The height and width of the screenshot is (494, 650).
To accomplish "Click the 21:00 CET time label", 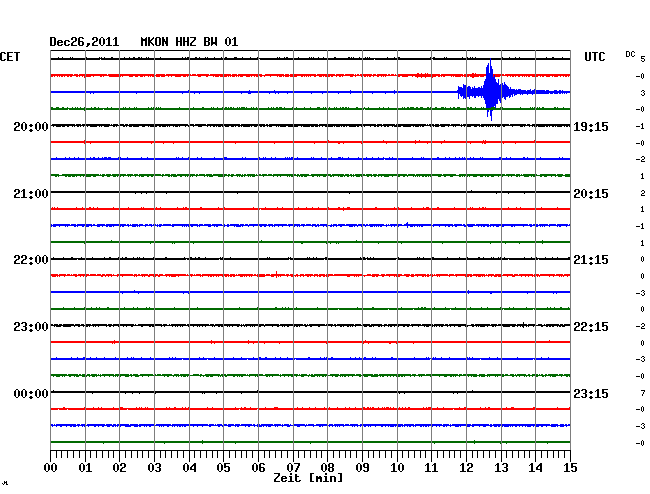I will pyautogui.click(x=31, y=194).
